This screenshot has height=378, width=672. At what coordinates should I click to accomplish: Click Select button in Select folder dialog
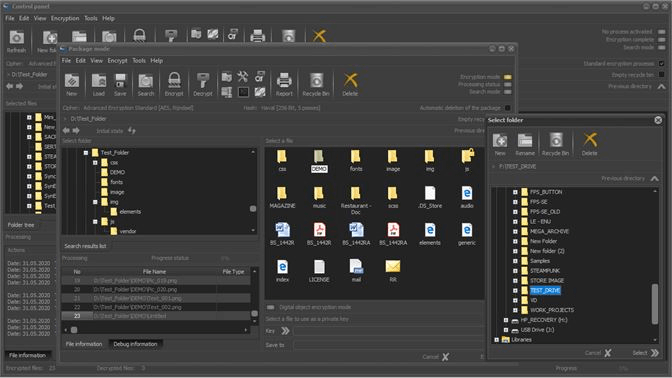tap(645, 353)
